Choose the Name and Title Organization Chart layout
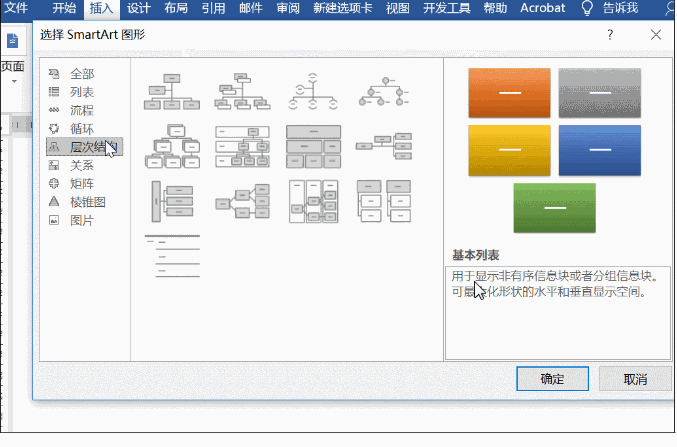677x447 pixels. point(242,92)
